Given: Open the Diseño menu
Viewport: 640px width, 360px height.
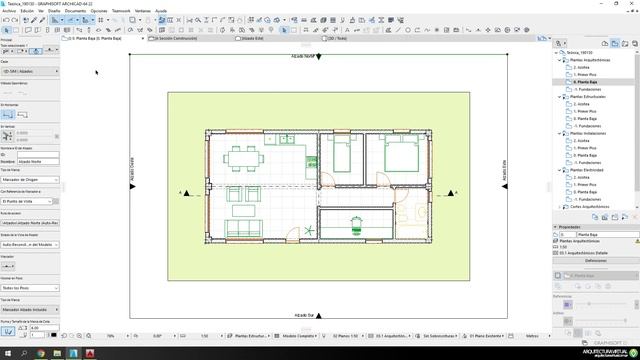Looking at the screenshot, I should click(54, 11).
